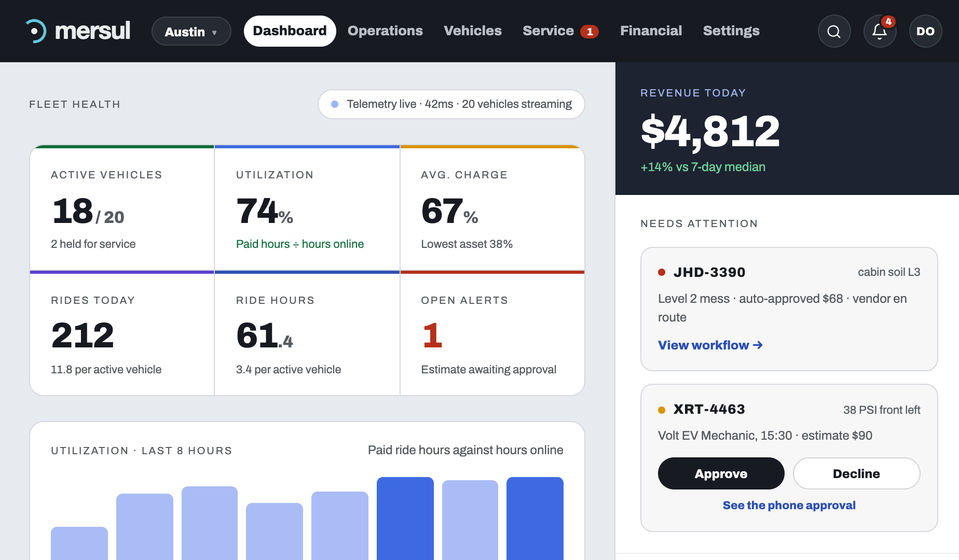
Task: Open See the phone approval link
Action: (x=789, y=505)
